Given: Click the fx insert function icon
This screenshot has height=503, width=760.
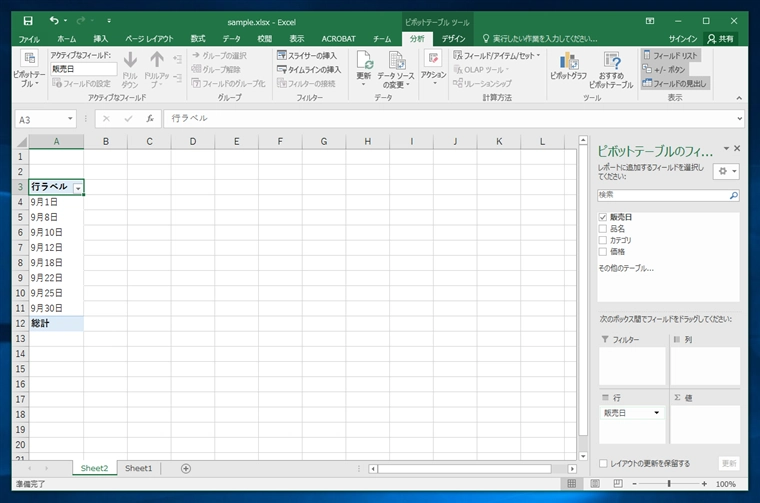Looking at the screenshot, I should tap(149, 118).
